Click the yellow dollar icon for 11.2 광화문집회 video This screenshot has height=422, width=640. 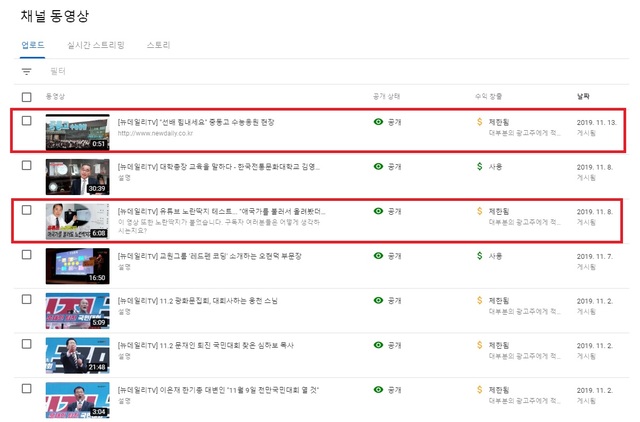click(480, 300)
